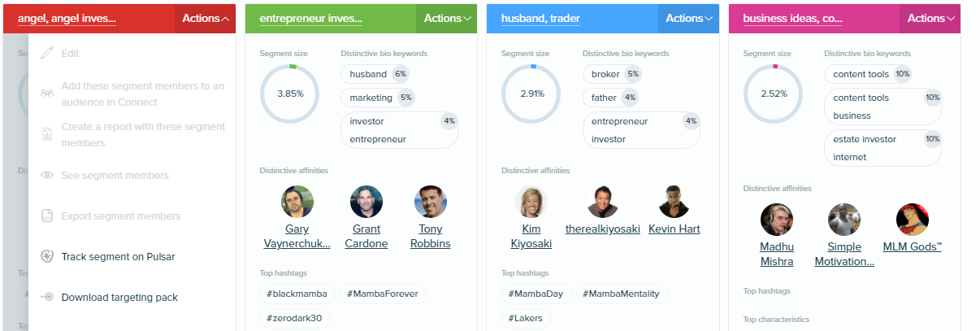Click the Create a report document icon
The image size is (980, 331).
click(x=47, y=133)
